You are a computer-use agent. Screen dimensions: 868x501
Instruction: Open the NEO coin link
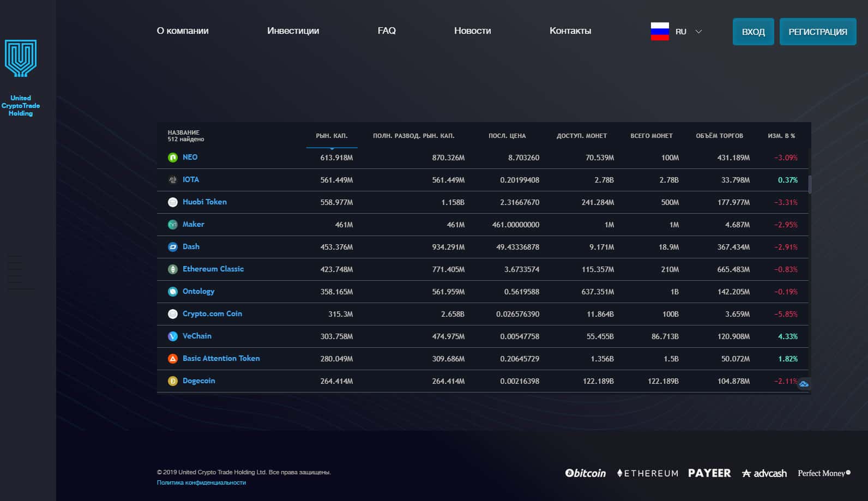[190, 157]
